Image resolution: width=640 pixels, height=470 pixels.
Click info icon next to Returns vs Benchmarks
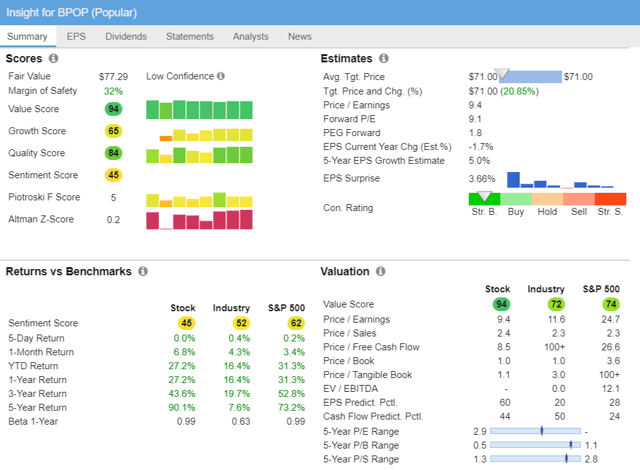point(143,271)
